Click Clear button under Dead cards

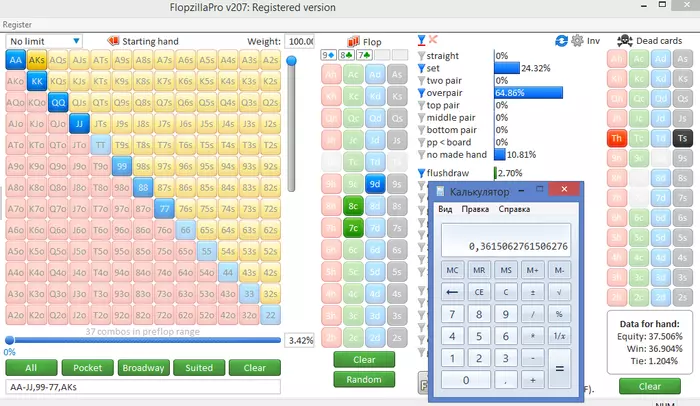click(650, 386)
